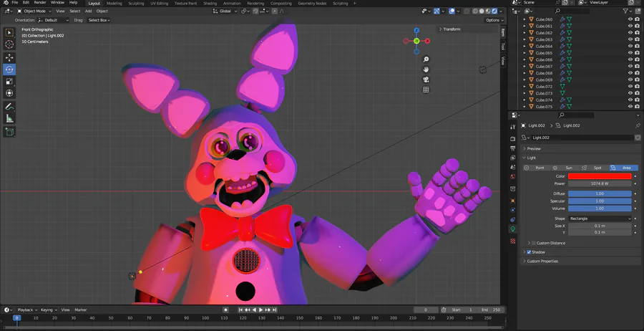The height and width of the screenshot is (331, 644).
Task: Disable Cube.072 in renders via camera icon
Action: point(637,87)
